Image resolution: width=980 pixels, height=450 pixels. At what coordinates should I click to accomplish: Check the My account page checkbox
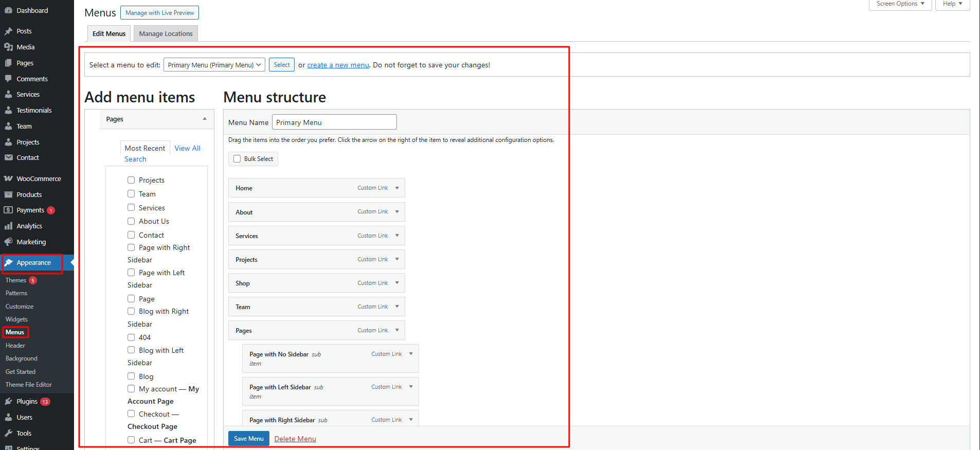(x=131, y=388)
